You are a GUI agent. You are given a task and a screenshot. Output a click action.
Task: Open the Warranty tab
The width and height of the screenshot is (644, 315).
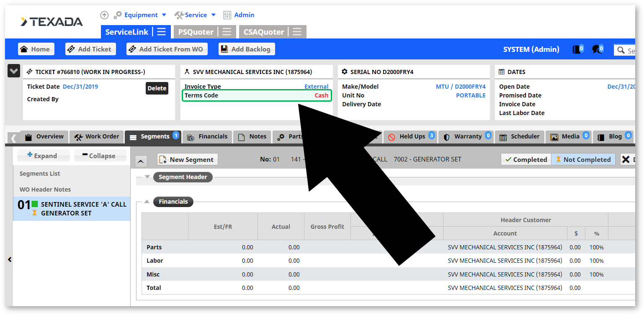466,137
